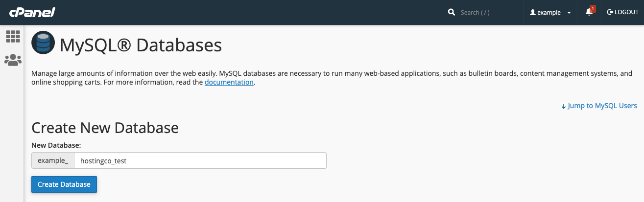Image resolution: width=644 pixels, height=202 pixels.
Task: Click the New Database name input field
Action: (200, 160)
